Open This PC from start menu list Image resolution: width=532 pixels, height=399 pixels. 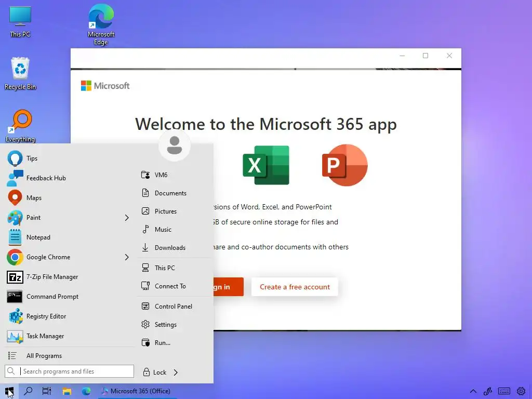pyautogui.click(x=175, y=268)
